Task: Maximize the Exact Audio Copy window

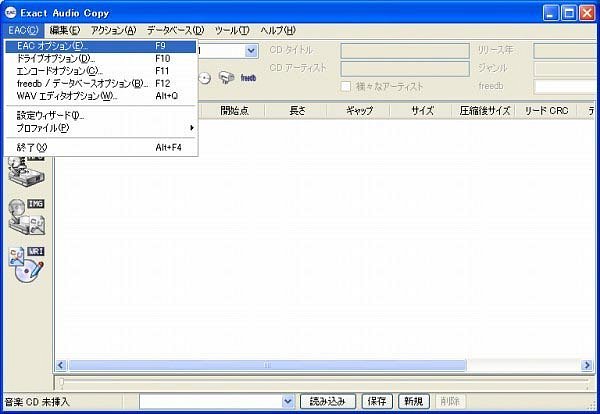Action: point(569,13)
